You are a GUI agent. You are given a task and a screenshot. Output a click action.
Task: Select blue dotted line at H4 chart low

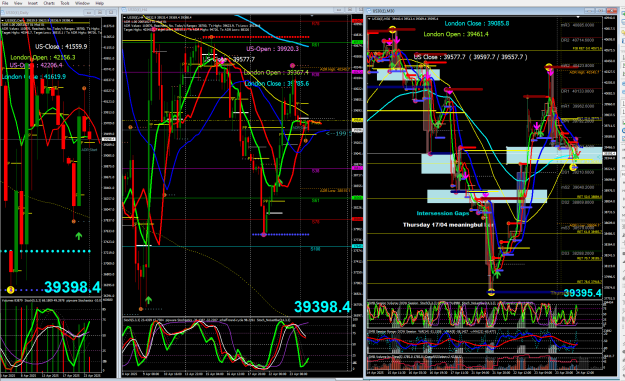click(x=281, y=235)
